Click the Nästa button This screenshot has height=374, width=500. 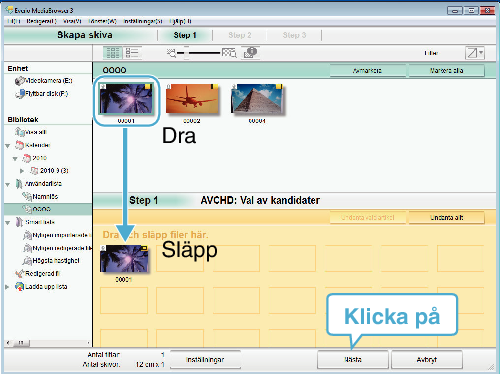click(353, 359)
